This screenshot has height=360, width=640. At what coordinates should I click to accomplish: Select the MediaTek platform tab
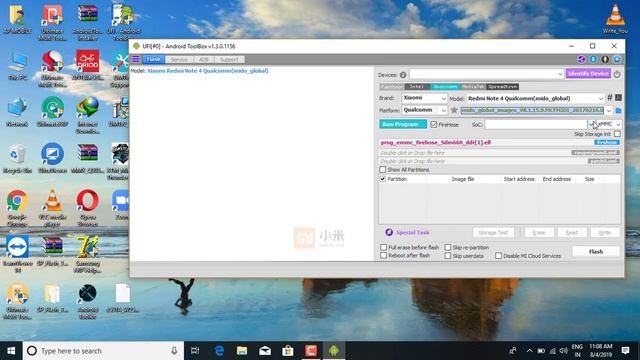pos(473,87)
